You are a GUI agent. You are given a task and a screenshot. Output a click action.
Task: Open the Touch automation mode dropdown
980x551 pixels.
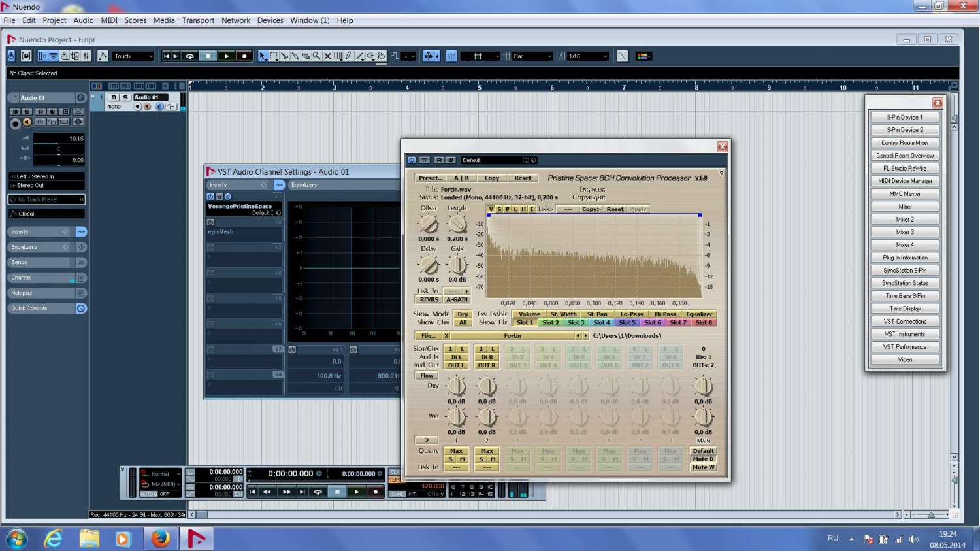(134, 56)
